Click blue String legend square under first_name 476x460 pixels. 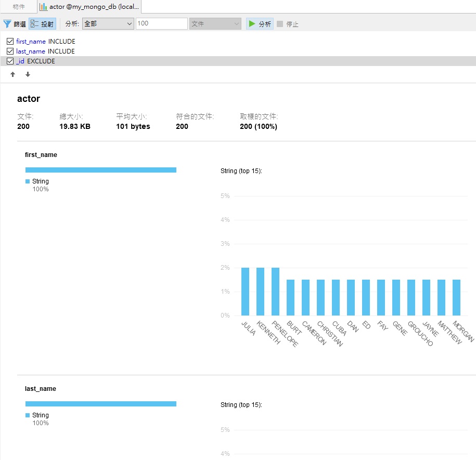pyautogui.click(x=28, y=181)
